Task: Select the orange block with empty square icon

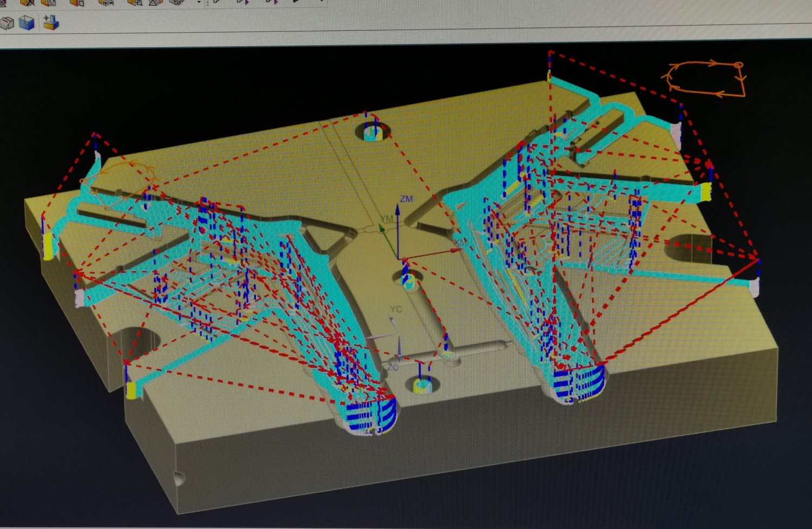Action: click(77, 2)
